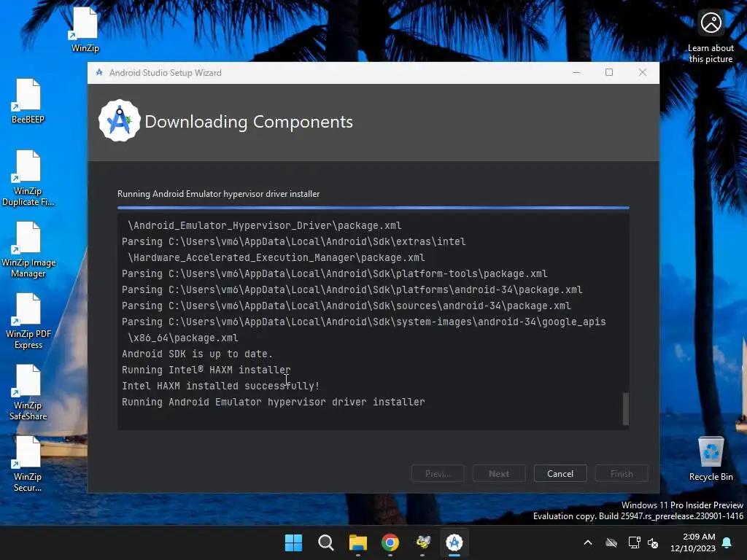The height and width of the screenshot is (560, 747).
Task: Open WinZip SafeShare shortcut
Action: pos(28,392)
